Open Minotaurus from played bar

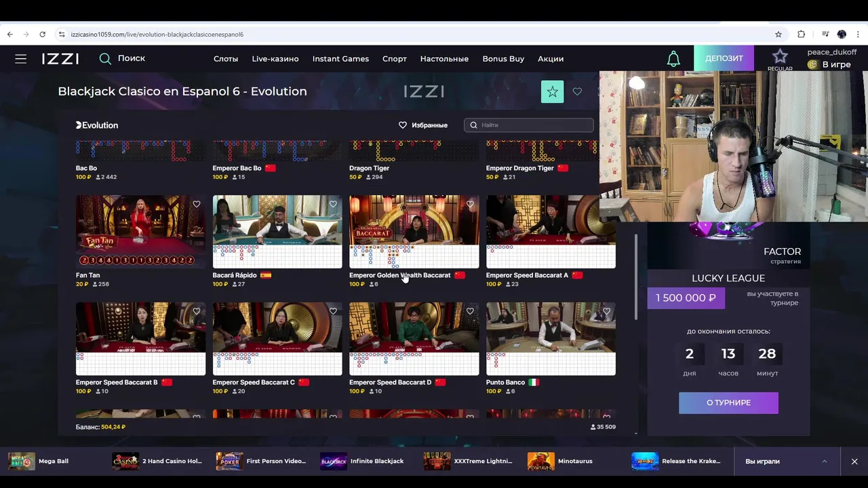coord(560,461)
